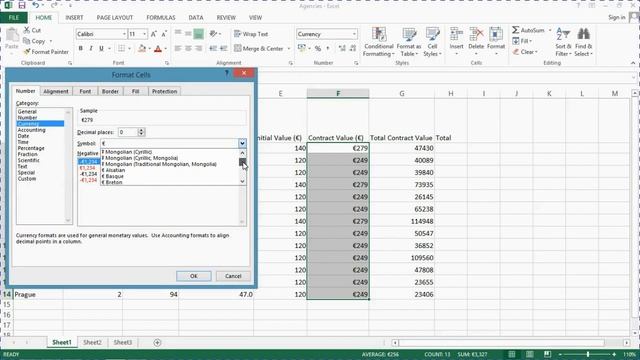The height and width of the screenshot is (360, 640).
Task: Open Find & Select
Action: point(583,42)
